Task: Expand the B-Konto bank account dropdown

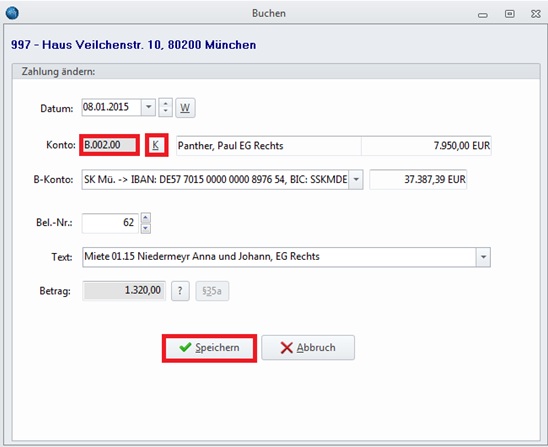Action: tap(356, 179)
